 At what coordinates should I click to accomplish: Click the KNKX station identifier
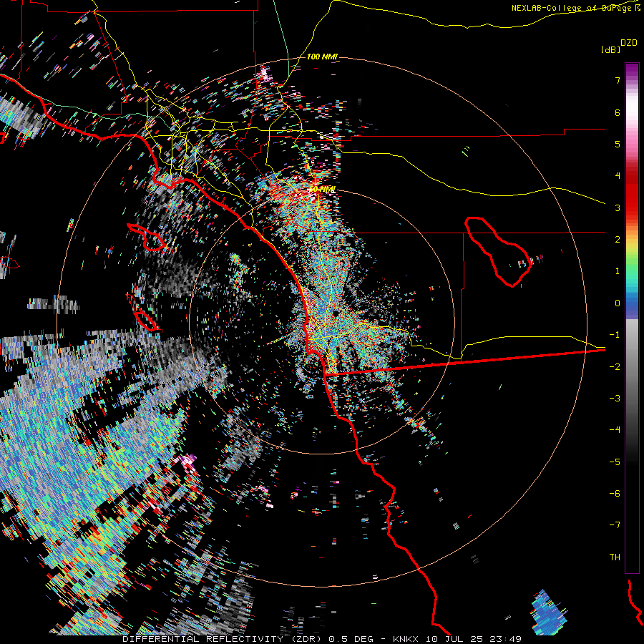pos(406,639)
